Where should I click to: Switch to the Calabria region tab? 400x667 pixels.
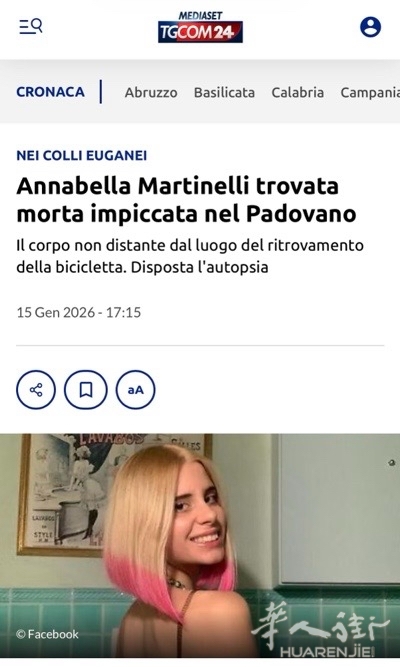click(297, 92)
